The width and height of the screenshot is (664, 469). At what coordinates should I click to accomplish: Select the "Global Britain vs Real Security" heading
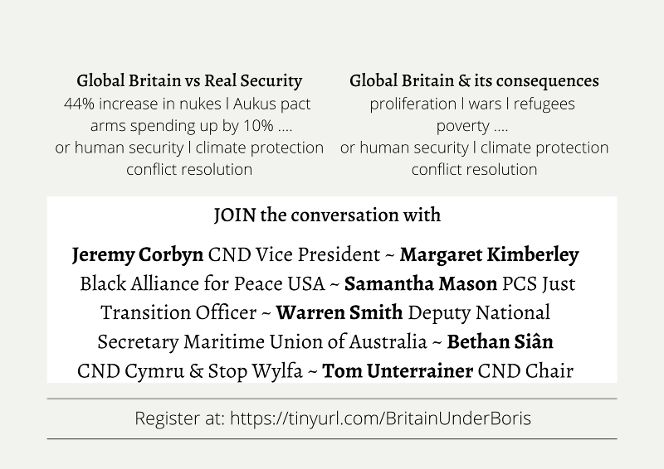[189, 81]
